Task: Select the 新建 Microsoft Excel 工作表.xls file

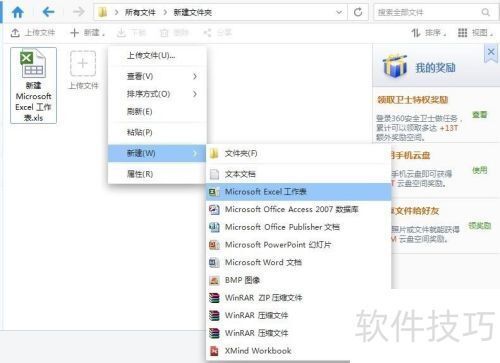Action: pos(33,85)
